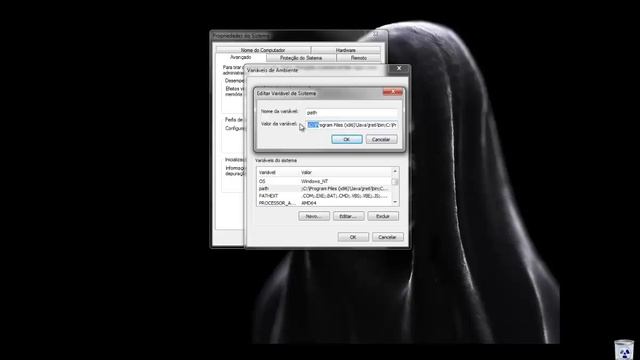Click OK in Editar Variável de Sistema dialog
This screenshot has height=360, width=640.
347,140
